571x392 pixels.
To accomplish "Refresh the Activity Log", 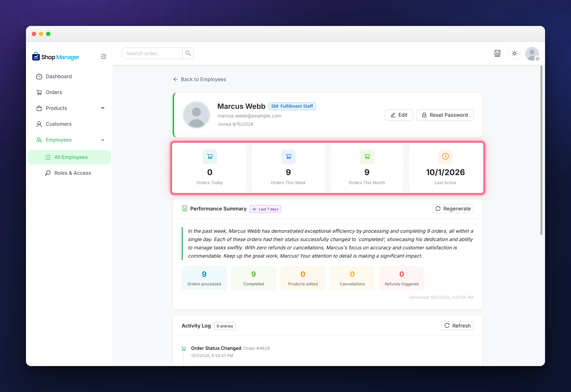I will pos(457,326).
